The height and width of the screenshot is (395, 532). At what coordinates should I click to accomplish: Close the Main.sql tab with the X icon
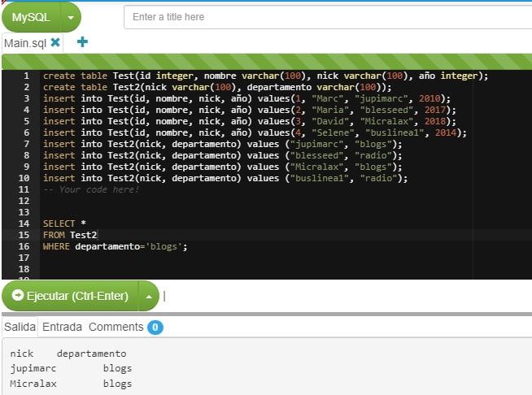click(55, 42)
